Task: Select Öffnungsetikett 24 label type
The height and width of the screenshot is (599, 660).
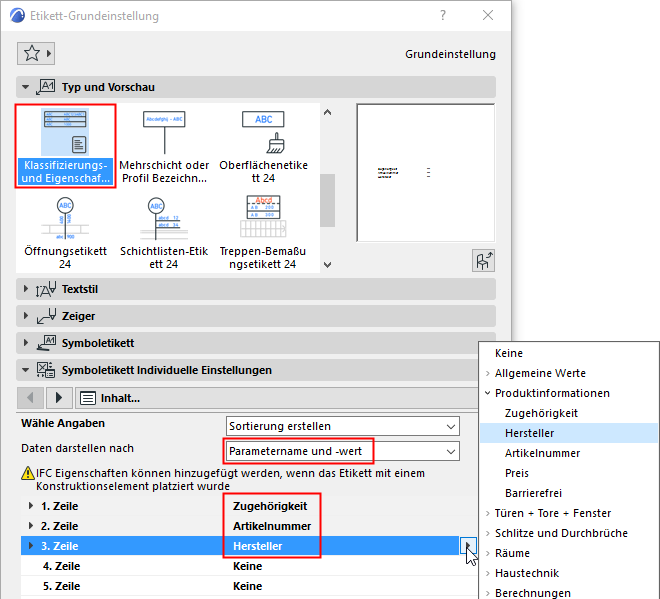Action: coord(65,233)
